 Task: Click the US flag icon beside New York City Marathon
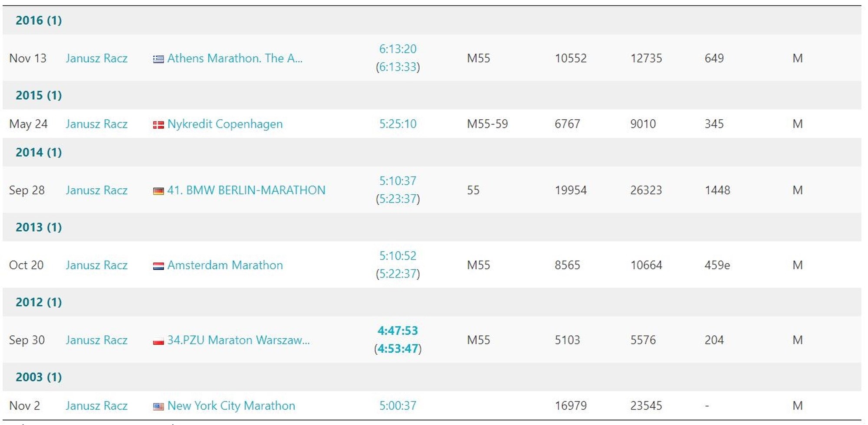[x=158, y=406]
